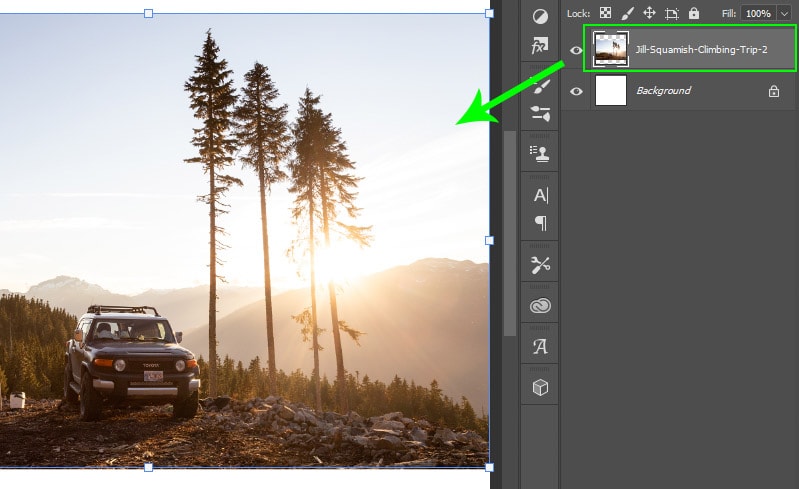This screenshot has height=489, width=799.
Task: Click the Fill 100% value field
Action: (757, 13)
